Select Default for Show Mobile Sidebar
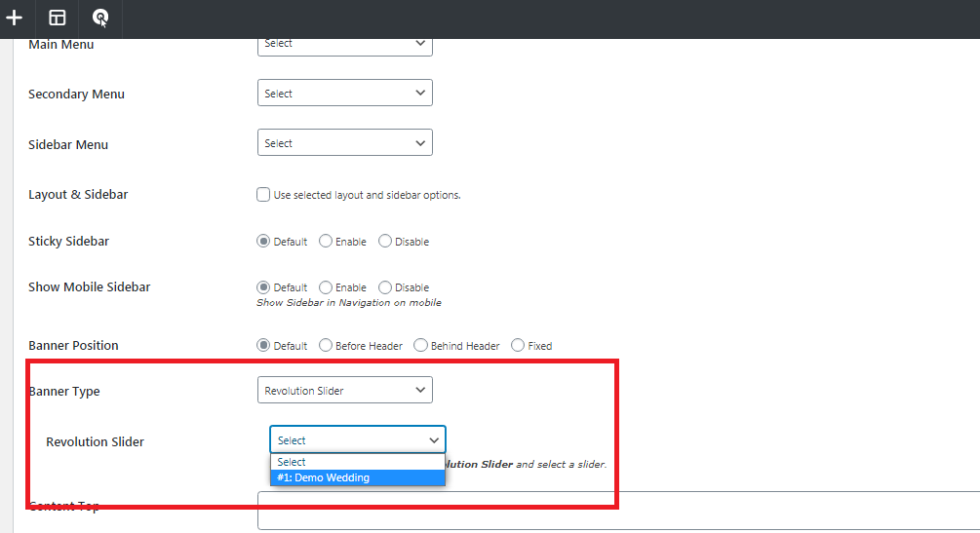 [x=263, y=287]
